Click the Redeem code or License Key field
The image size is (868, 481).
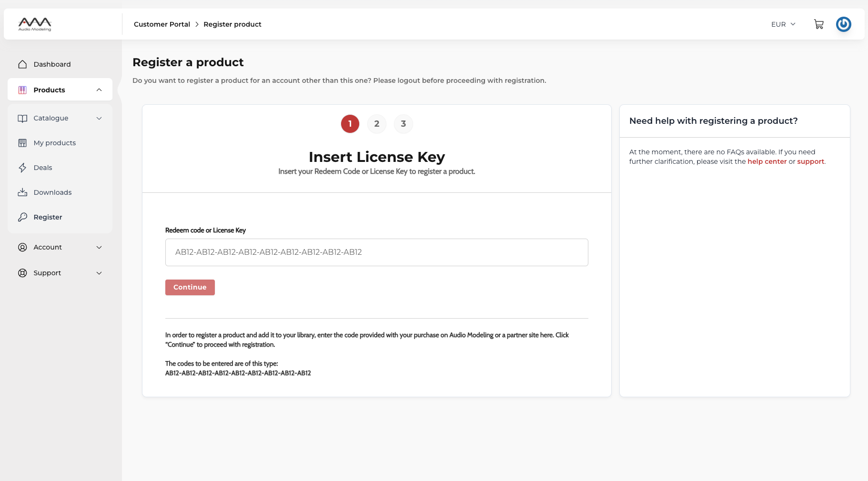click(x=377, y=252)
